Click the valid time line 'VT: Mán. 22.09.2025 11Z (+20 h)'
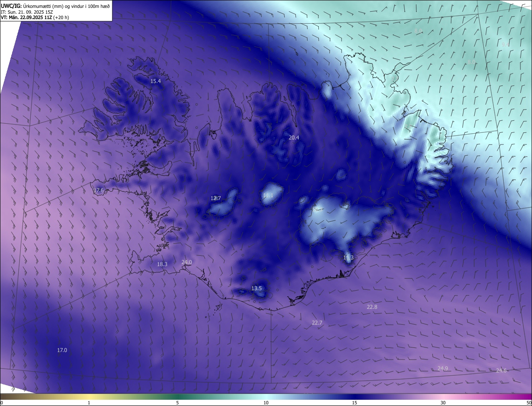 click(35, 17)
